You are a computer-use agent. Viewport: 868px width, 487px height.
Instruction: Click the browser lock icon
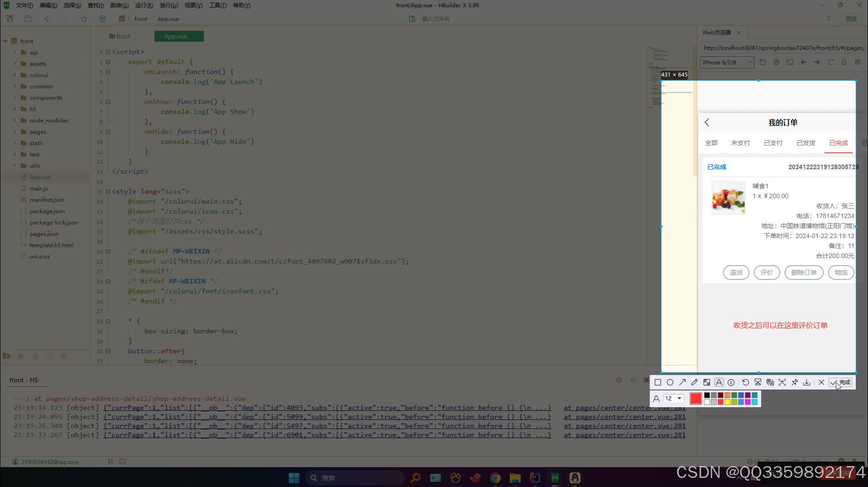[844, 62]
